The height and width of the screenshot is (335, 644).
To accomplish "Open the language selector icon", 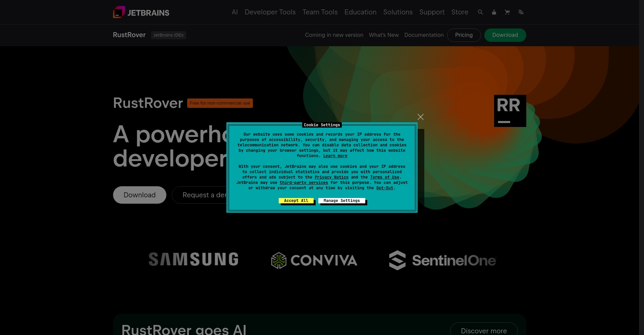I will (521, 12).
